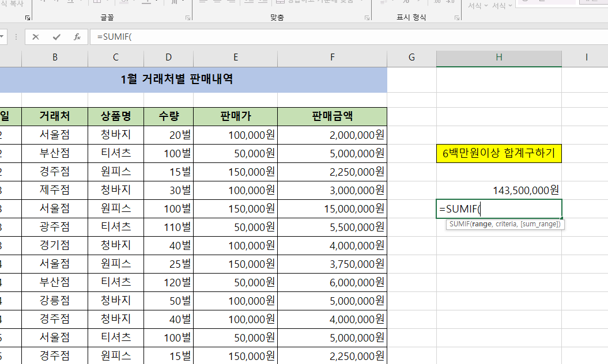Click the range argument in SUMIF tooltip
The image size is (608, 364).
[482, 224]
